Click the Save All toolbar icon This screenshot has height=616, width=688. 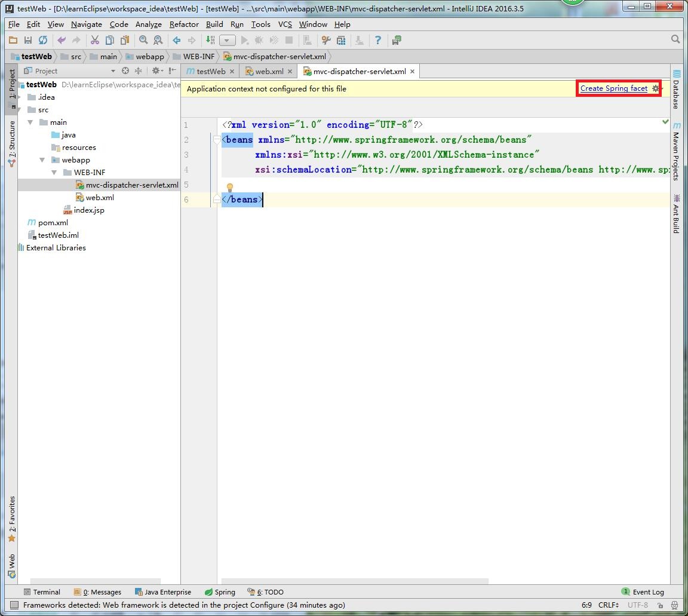tap(27, 41)
